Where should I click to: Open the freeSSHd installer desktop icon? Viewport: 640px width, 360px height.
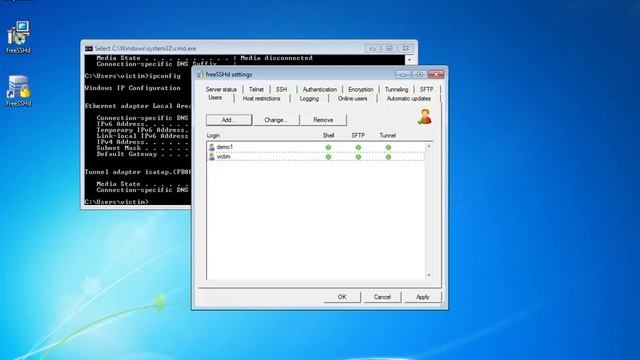point(18,37)
